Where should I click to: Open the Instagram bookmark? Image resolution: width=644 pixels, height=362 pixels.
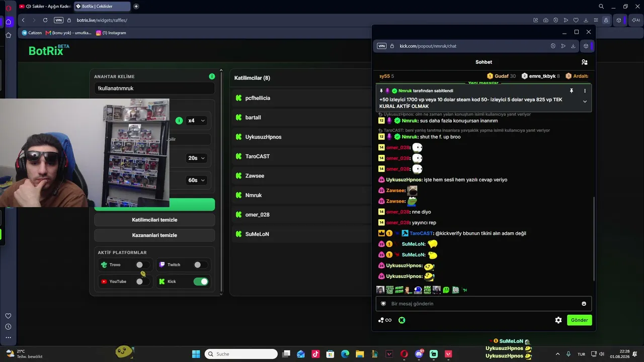pos(111,33)
